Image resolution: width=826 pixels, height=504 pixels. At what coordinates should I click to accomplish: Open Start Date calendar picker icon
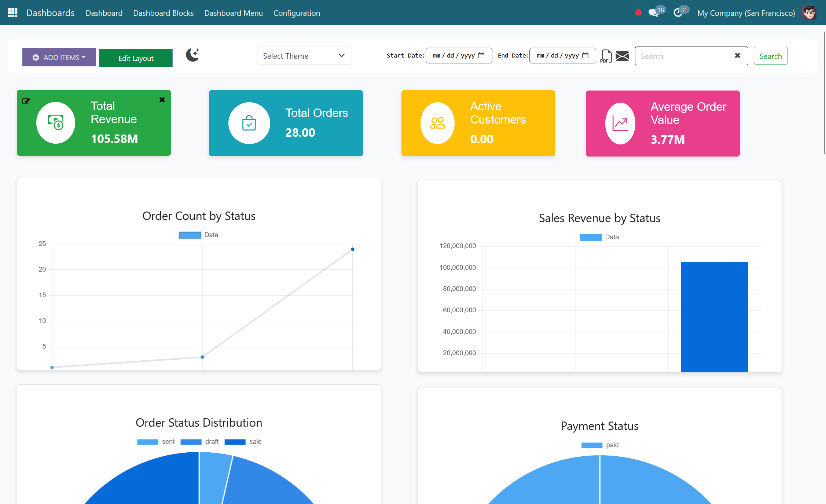[481, 55]
